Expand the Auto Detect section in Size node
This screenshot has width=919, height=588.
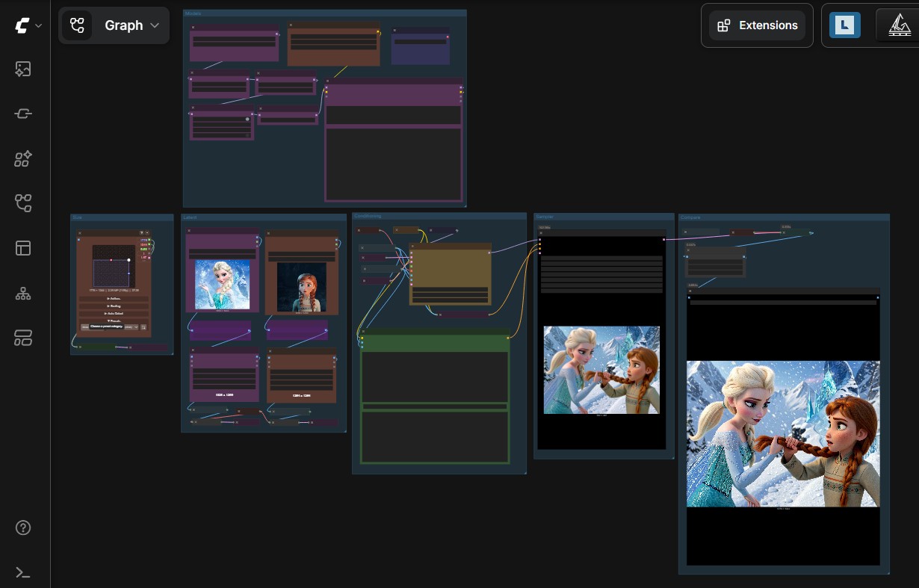click(114, 314)
